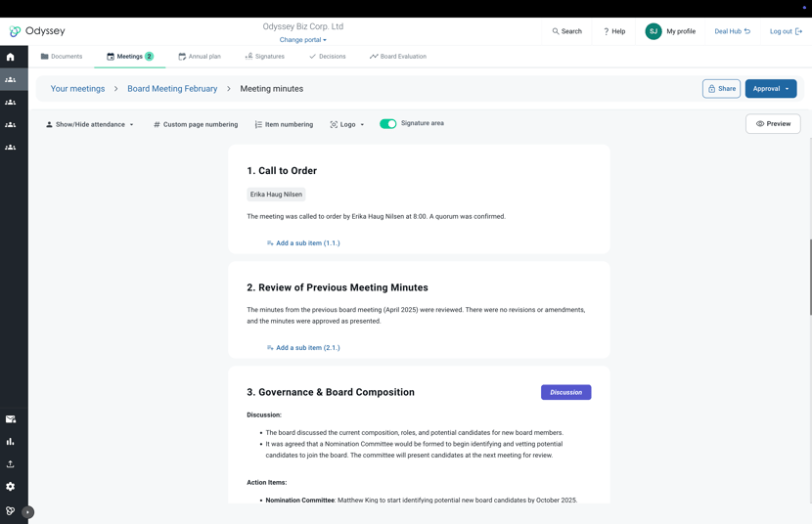
Task: Expand the Logo dropdown
Action: point(347,125)
